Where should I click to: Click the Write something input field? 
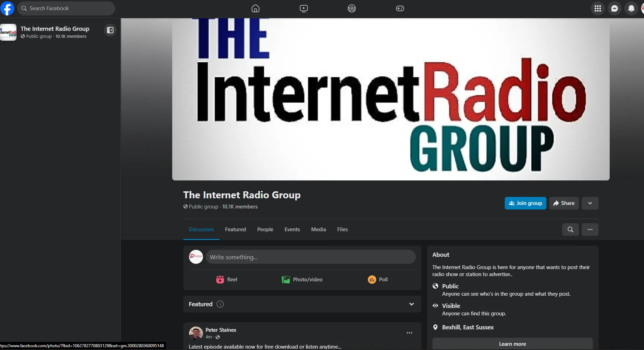click(311, 257)
